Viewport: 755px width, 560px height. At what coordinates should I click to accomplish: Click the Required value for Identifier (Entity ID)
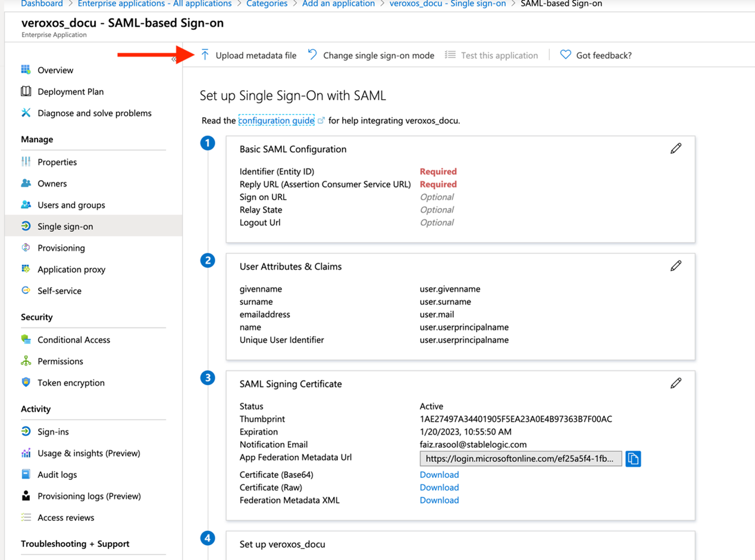[438, 171]
